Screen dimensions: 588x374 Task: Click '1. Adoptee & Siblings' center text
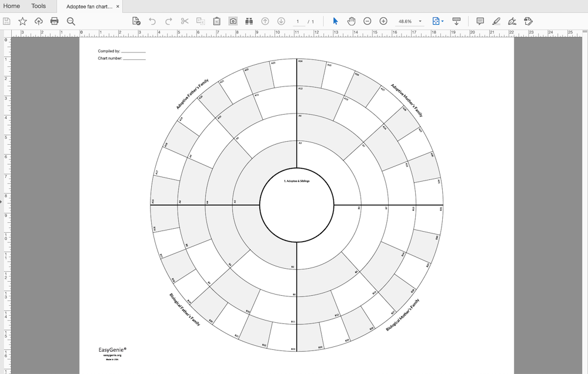coord(296,181)
